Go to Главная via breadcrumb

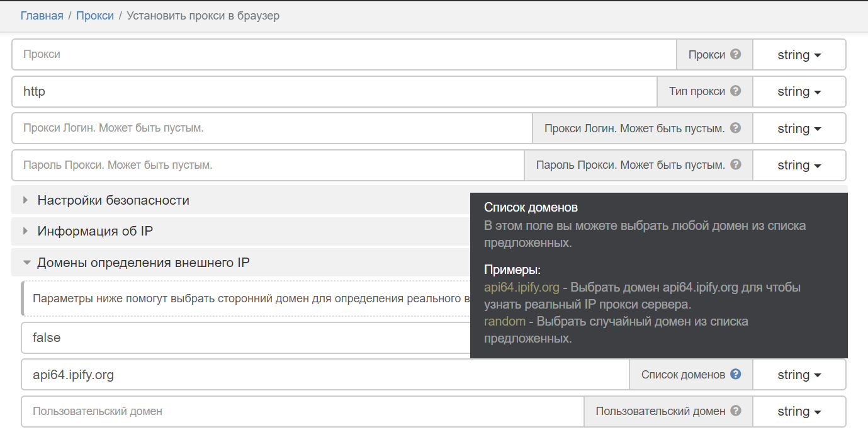(42, 15)
